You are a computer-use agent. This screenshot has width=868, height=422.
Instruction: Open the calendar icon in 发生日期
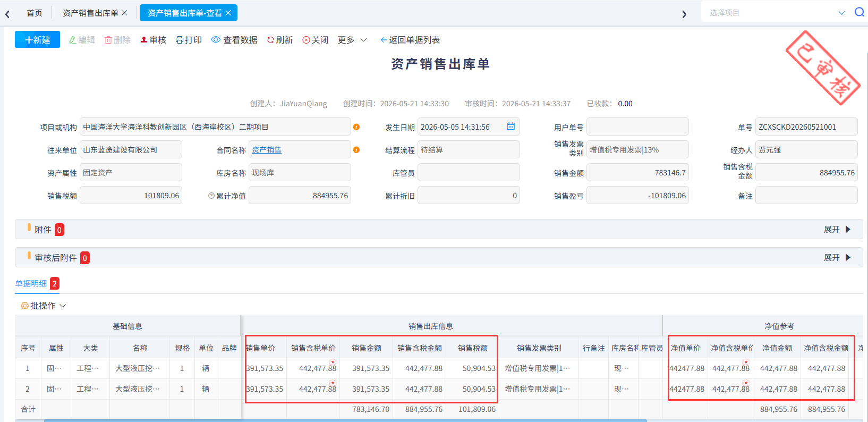511,126
